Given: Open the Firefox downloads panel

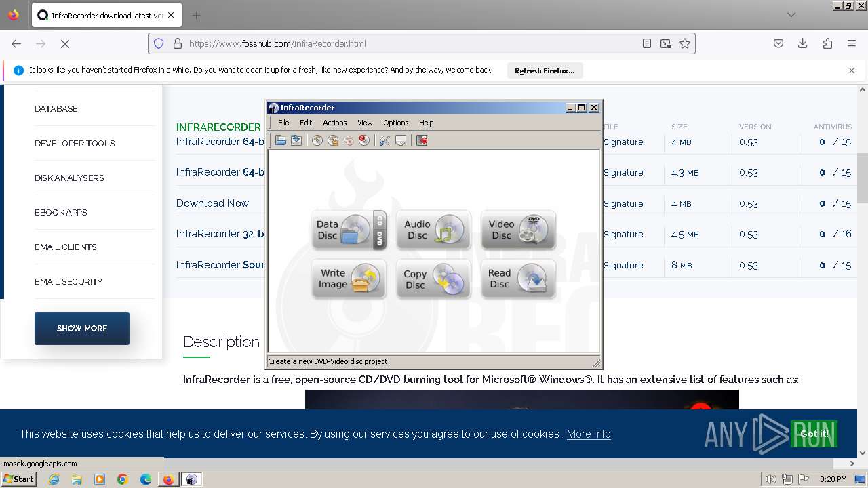Looking at the screenshot, I should 802,43.
